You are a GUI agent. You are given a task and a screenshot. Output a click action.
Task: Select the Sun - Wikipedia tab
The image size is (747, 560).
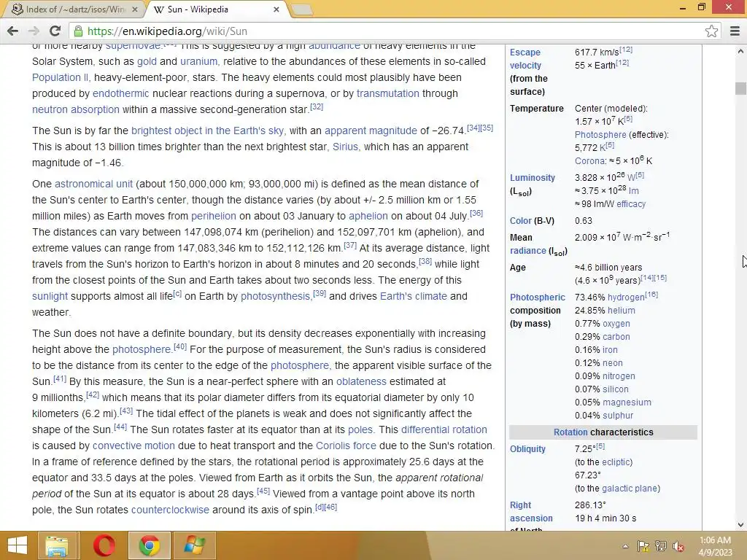coord(217,9)
